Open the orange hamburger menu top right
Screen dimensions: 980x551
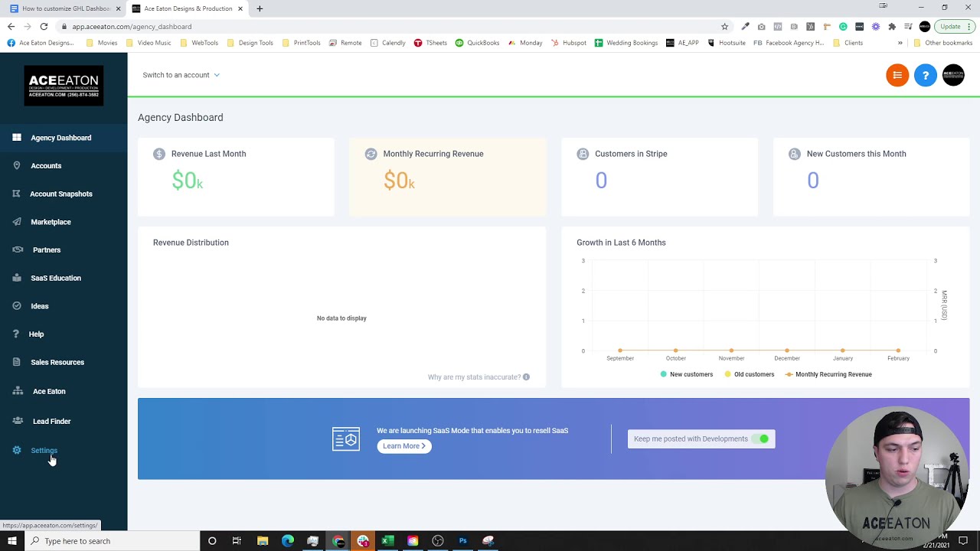[897, 74]
